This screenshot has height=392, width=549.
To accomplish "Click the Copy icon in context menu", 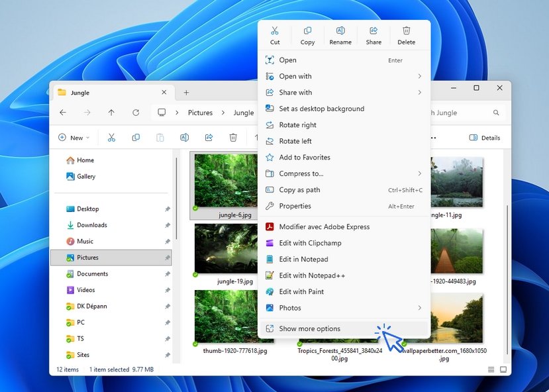I will tap(307, 35).
